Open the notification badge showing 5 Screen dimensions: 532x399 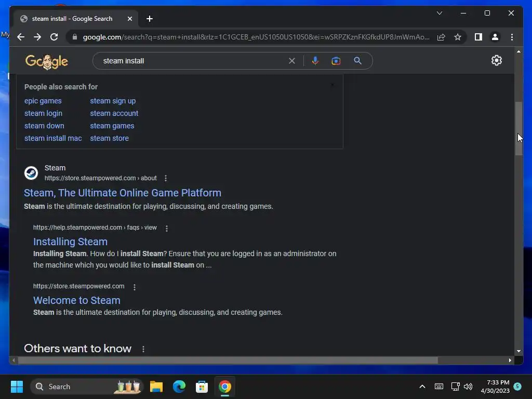click(517, 386)
